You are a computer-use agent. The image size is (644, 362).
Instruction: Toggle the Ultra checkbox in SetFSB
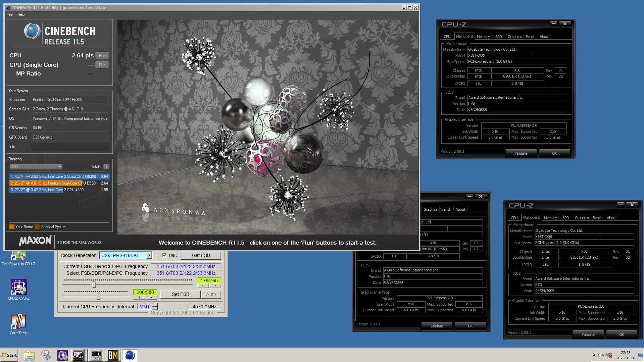pyautogui.click(x=164, y=255)
